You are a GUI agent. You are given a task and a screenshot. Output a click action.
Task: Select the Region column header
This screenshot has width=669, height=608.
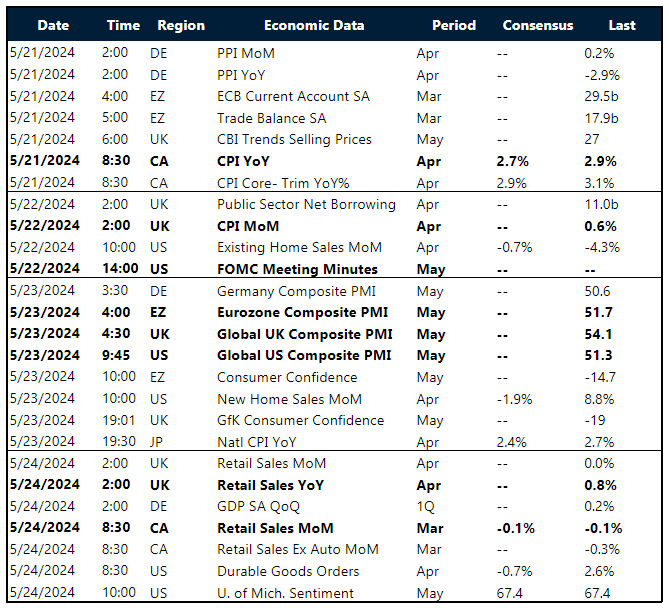click(x=181, y=25)
